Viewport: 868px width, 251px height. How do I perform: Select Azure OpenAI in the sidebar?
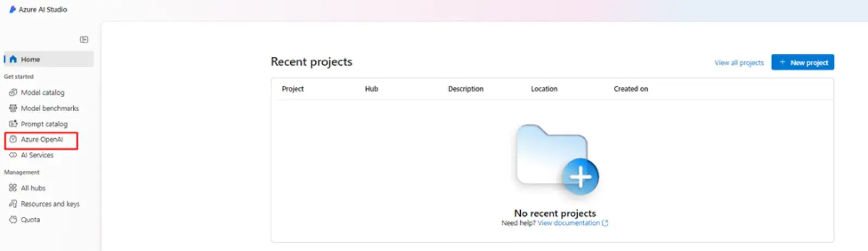click(x=41, y=140)
